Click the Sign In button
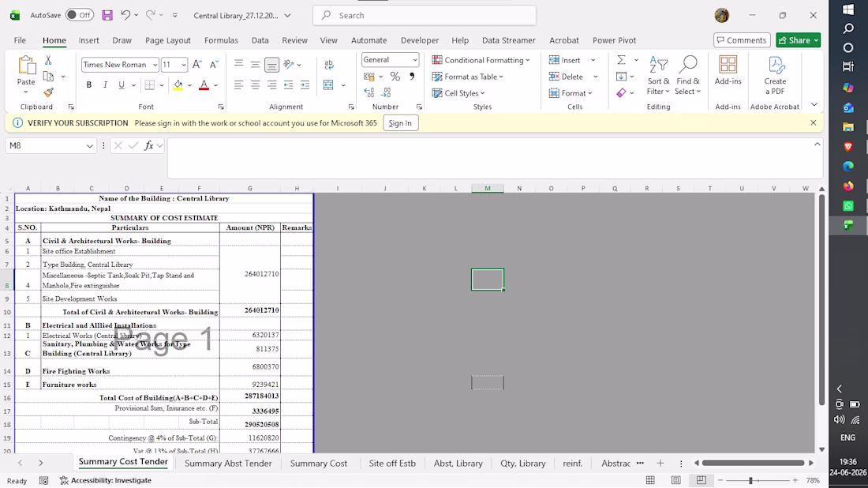This screenshot has width=868, height=488. [x=400, y=123]
